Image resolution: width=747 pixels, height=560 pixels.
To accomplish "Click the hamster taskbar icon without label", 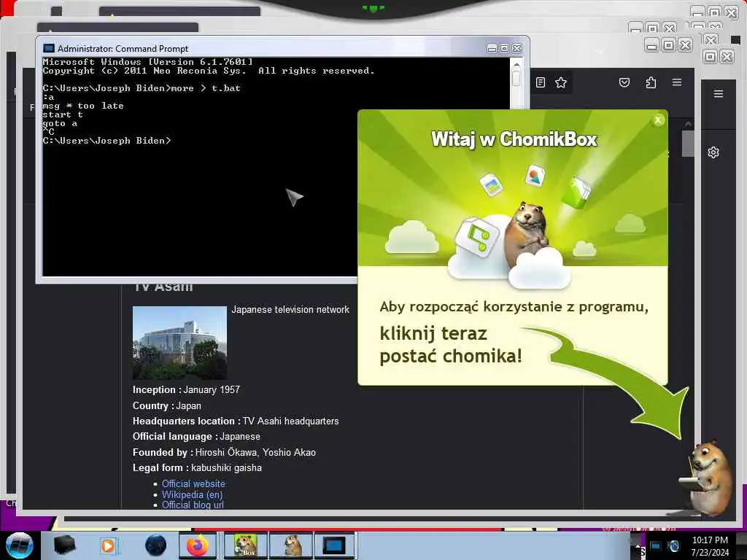I will (292, 545).
